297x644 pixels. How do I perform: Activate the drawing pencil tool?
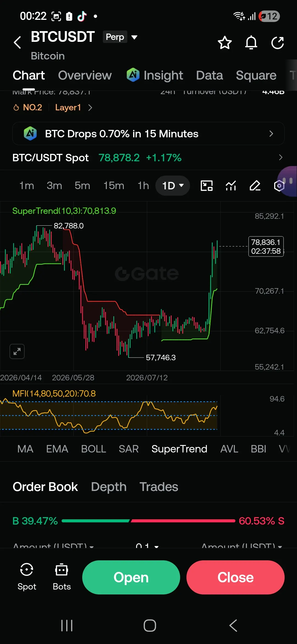click(255, 185)
